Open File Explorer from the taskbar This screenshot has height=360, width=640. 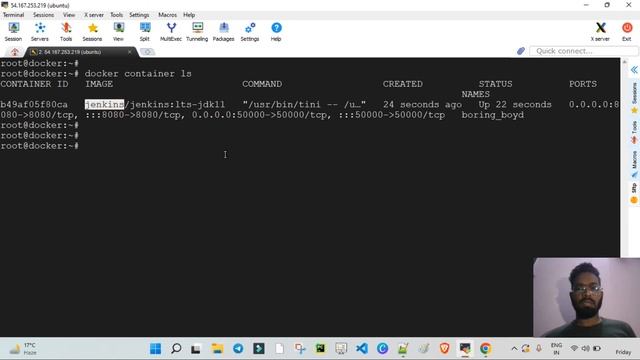pyautogui.click(x=217, y=349)
